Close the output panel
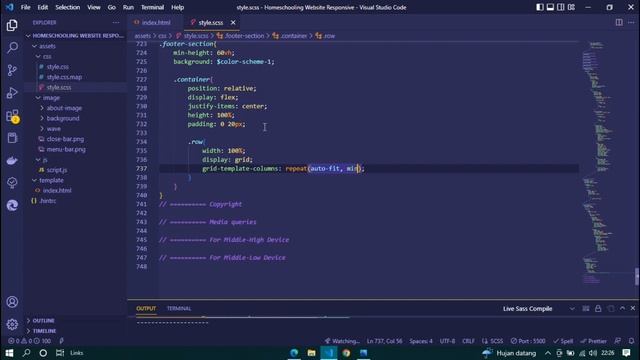The width and height of the screenshot is (640, 360). pyautogui.click(x=633, y=309)
